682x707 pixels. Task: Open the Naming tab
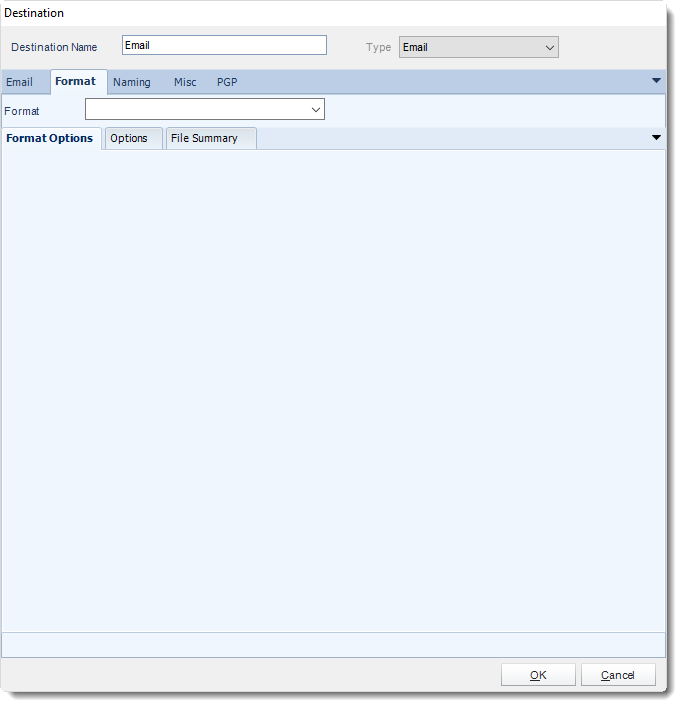coord(132,83)
